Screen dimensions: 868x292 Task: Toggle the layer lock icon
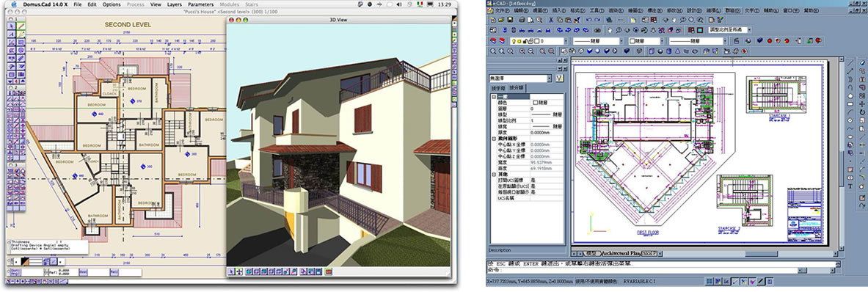coord(525,41)
